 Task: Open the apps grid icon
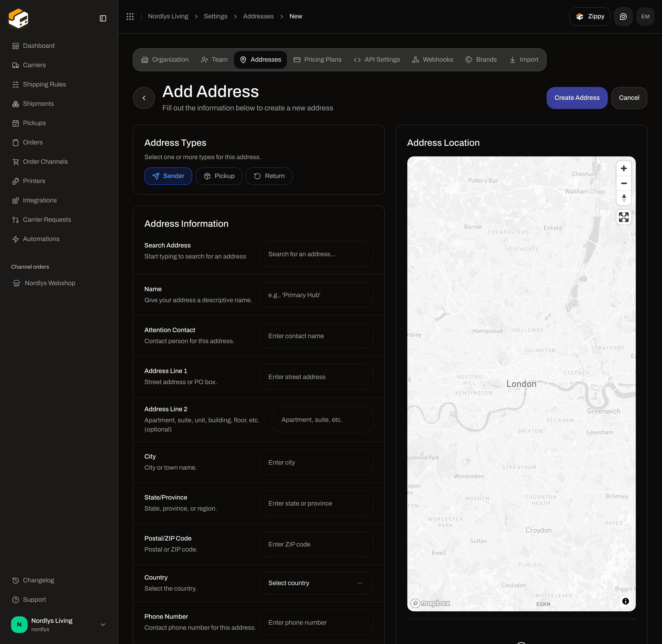(x=130, y=16)
